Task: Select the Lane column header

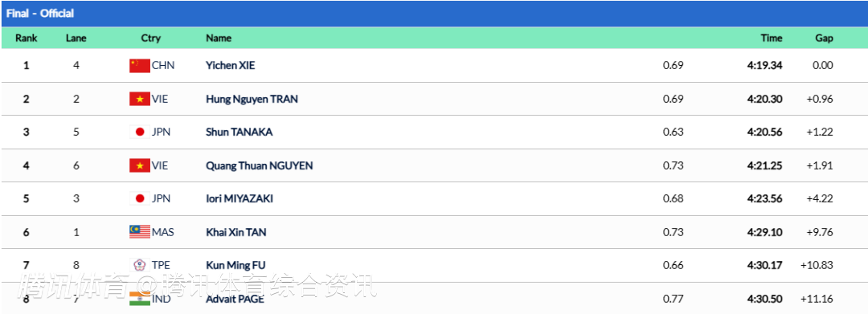Action: tap(76, 38)
